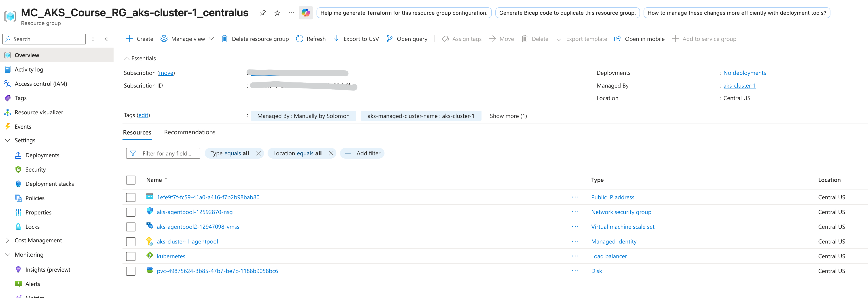Screen dimensions: 868x298
Task: Click the subscription move link
Action: [166, 73]
